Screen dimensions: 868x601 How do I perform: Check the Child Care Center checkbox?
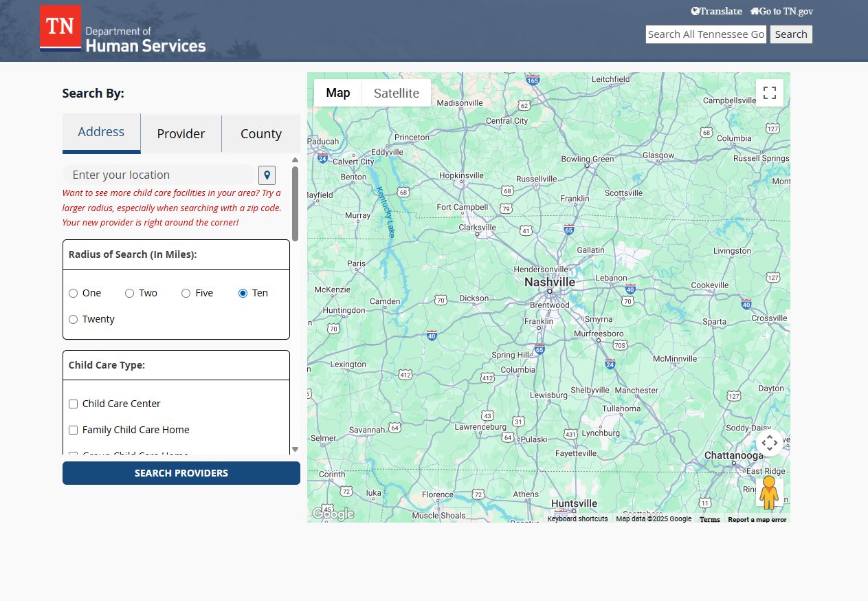[74, 404]
